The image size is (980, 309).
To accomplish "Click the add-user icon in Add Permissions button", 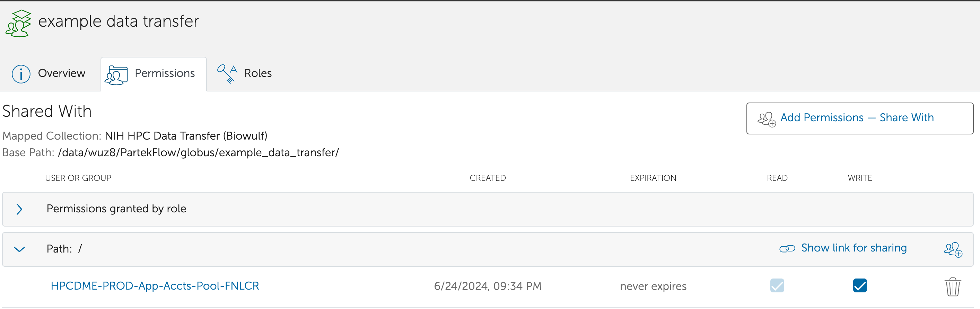I will tap(766, 119).
